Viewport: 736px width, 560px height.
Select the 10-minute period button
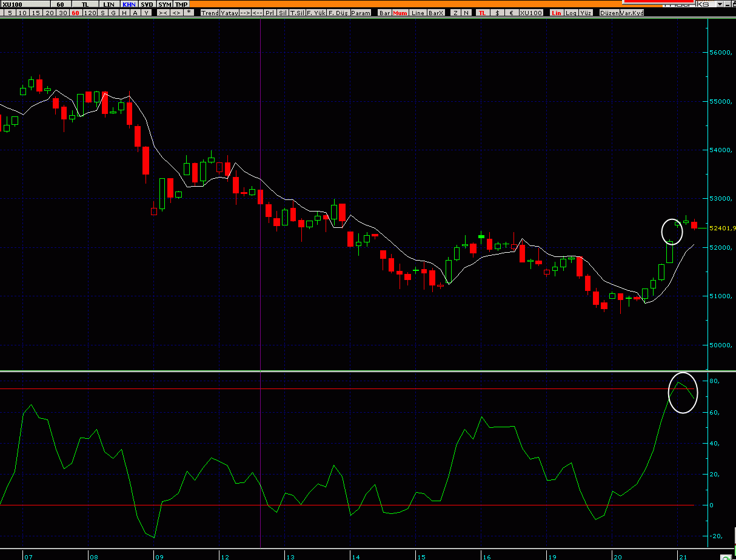tap(24, 13)
